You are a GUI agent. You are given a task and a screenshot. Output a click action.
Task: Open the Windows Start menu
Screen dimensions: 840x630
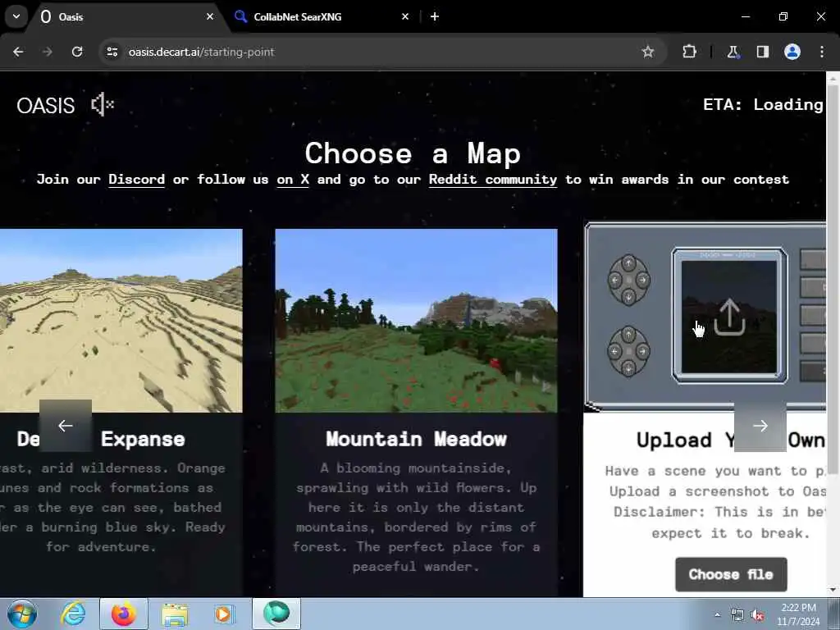22,614
